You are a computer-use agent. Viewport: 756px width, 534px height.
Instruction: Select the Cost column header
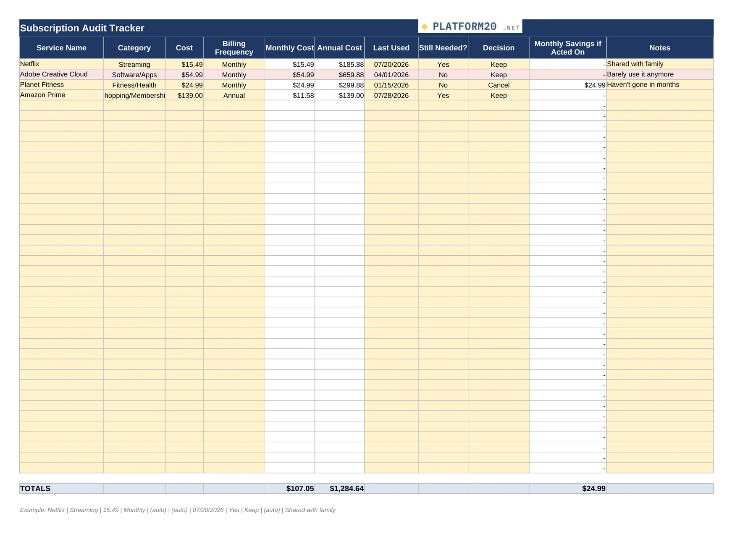tap(184, 48)
